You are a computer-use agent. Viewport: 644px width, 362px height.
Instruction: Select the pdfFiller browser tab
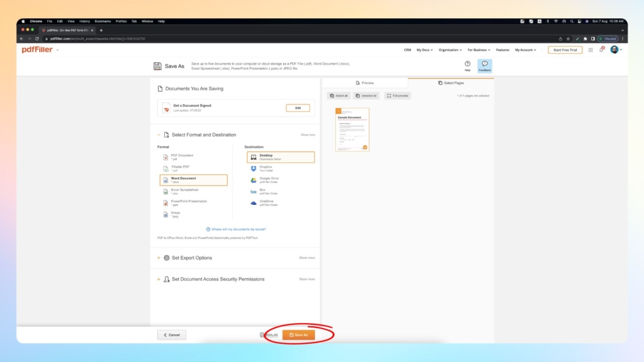[x=67, y=30]
